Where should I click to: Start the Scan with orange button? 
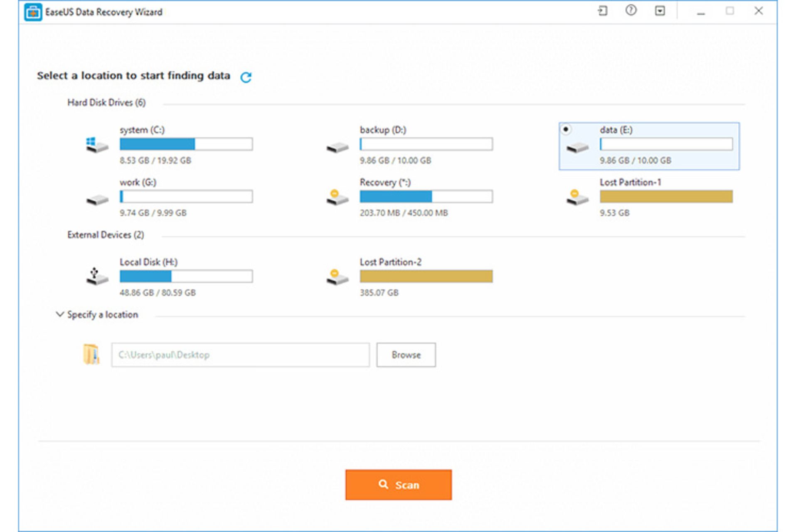coord(399,485)
